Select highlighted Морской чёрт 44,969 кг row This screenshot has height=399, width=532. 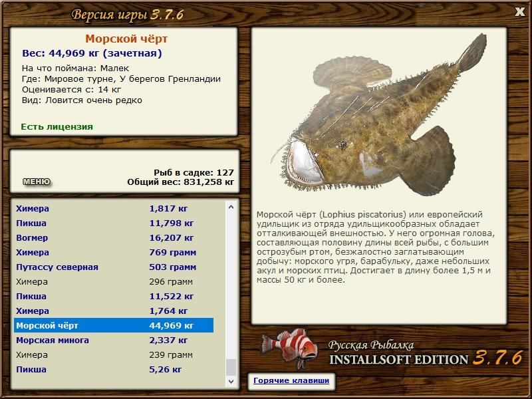114,325
